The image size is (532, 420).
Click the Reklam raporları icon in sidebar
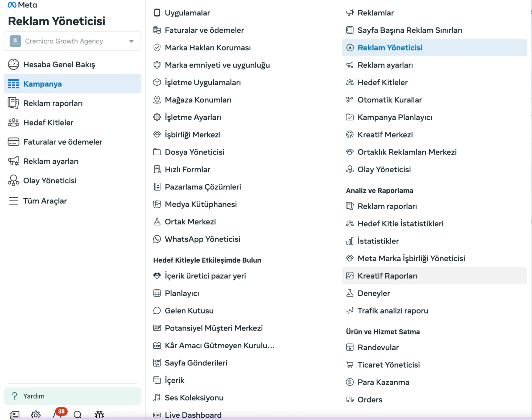(x=13, y=103)
